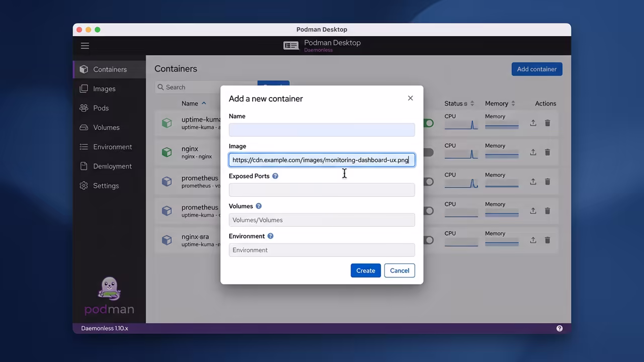
Task: Toggle the nginx-sra container status switch
Action: (428, 240)
